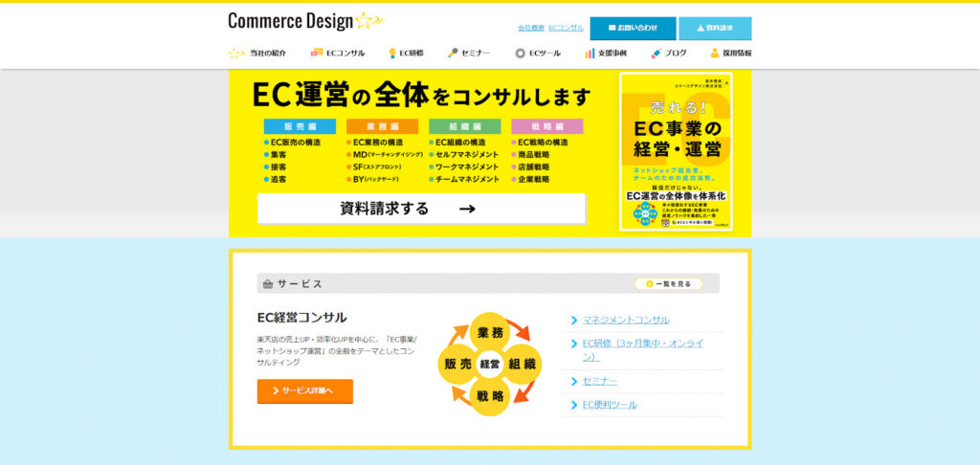The height and width of the screenshot is (465, 980).
Task: Open the 会社概要 link
Action: coord(530,28)
